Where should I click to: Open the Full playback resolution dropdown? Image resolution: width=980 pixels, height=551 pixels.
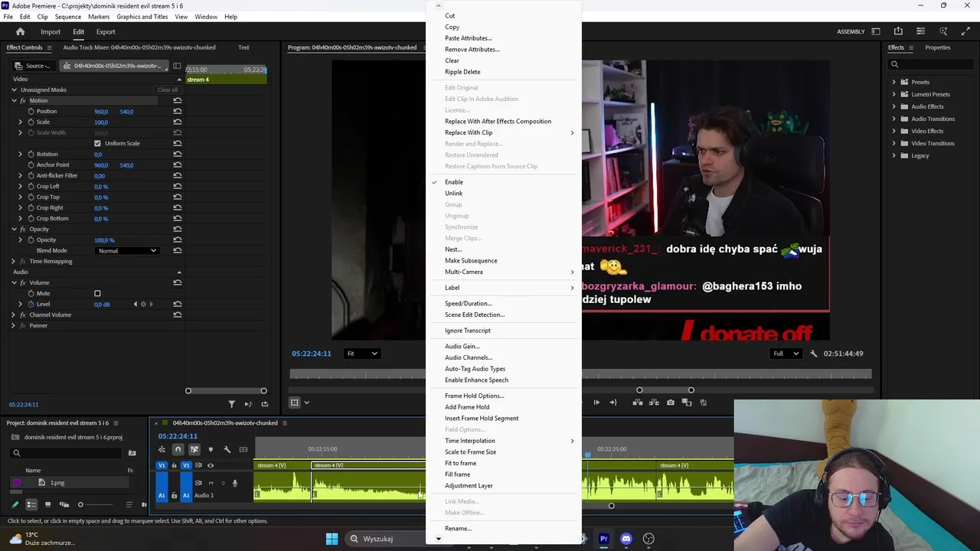click(x=786, y=354)
